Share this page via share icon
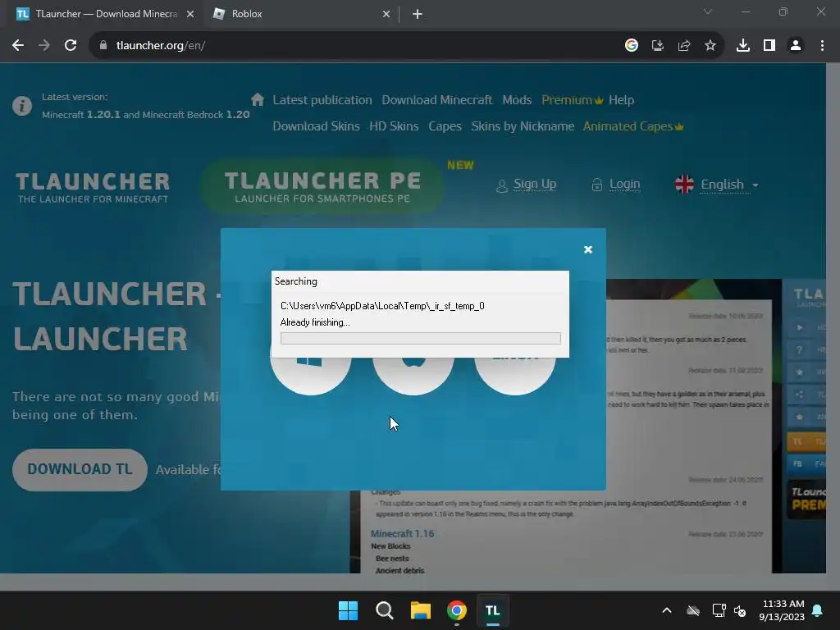Screen dimensions: 840x630 click(684, 46)
